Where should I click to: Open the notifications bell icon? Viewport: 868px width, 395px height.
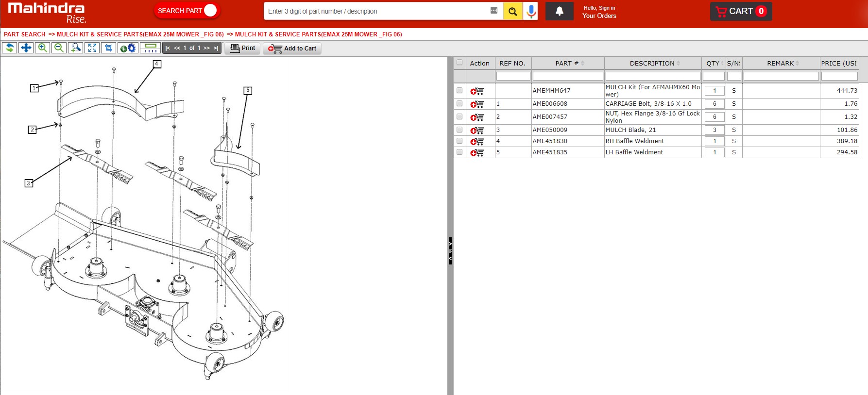click(559, 11)
